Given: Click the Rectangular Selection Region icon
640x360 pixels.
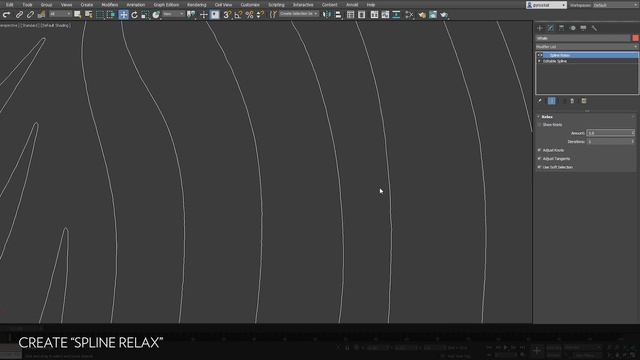Looking at the screenshot, I should pos(100,15).
